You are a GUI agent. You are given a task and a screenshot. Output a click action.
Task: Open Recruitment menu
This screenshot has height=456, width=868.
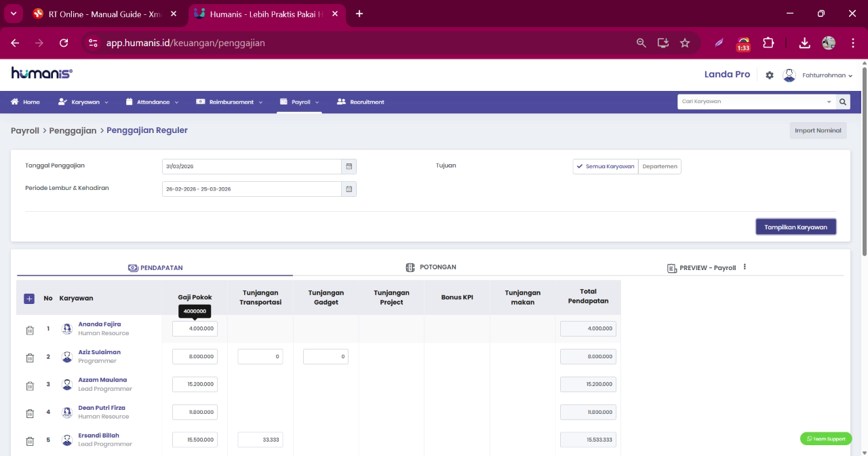coord(361,102)
